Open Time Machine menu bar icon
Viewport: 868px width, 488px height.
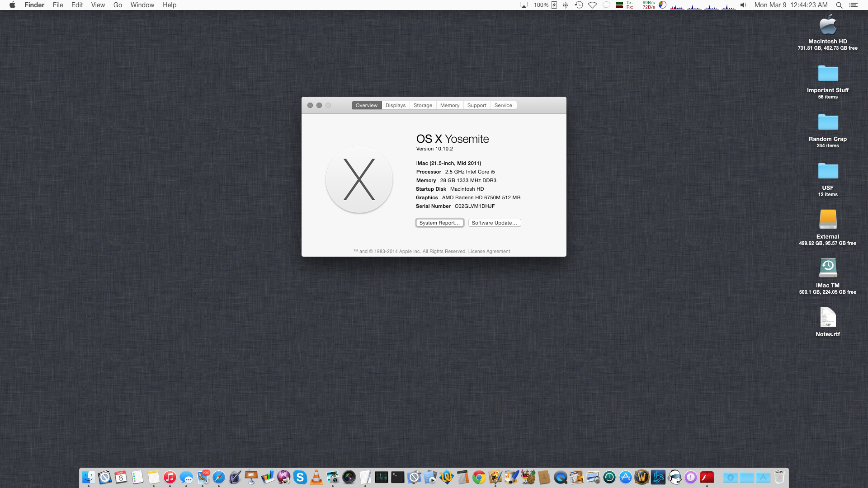pyautogui.click(x=579, y=5)
